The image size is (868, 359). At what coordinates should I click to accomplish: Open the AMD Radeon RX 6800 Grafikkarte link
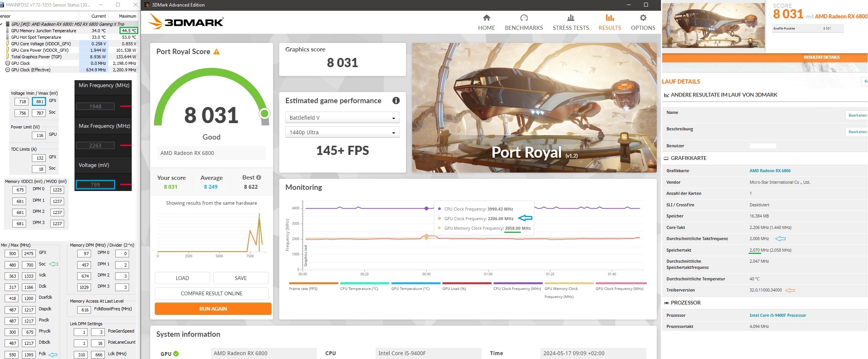770,171
